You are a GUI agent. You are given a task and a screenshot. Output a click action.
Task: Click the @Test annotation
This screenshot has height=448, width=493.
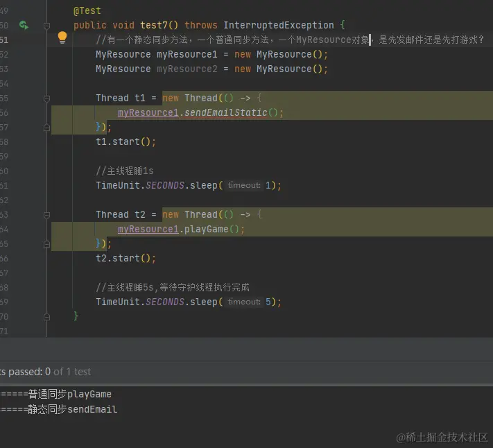(x=87, y=10)
